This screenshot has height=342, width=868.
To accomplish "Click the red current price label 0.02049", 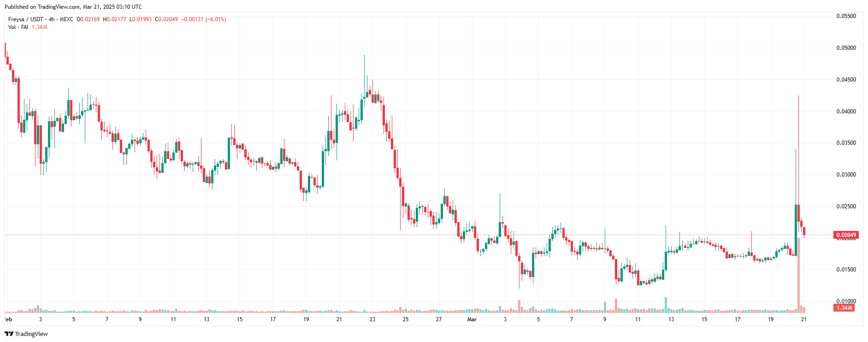I will [846, 235].
